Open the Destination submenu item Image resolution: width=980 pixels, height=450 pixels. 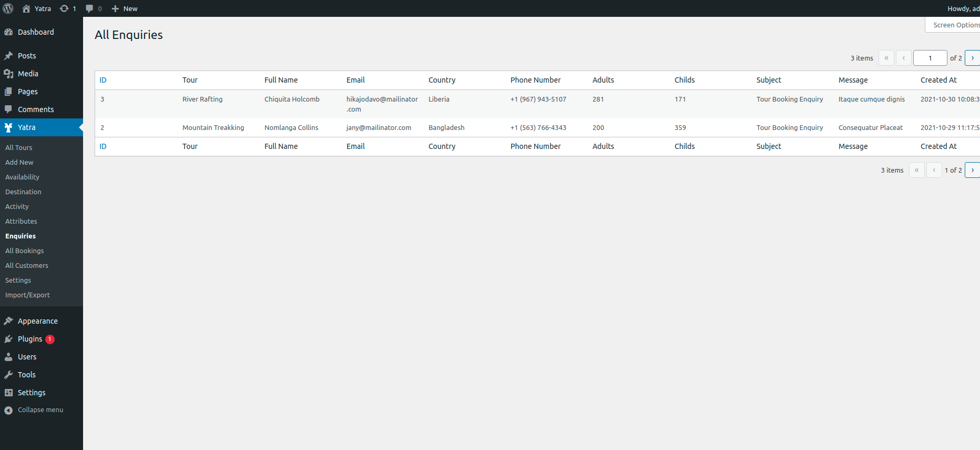click(23, 192)
